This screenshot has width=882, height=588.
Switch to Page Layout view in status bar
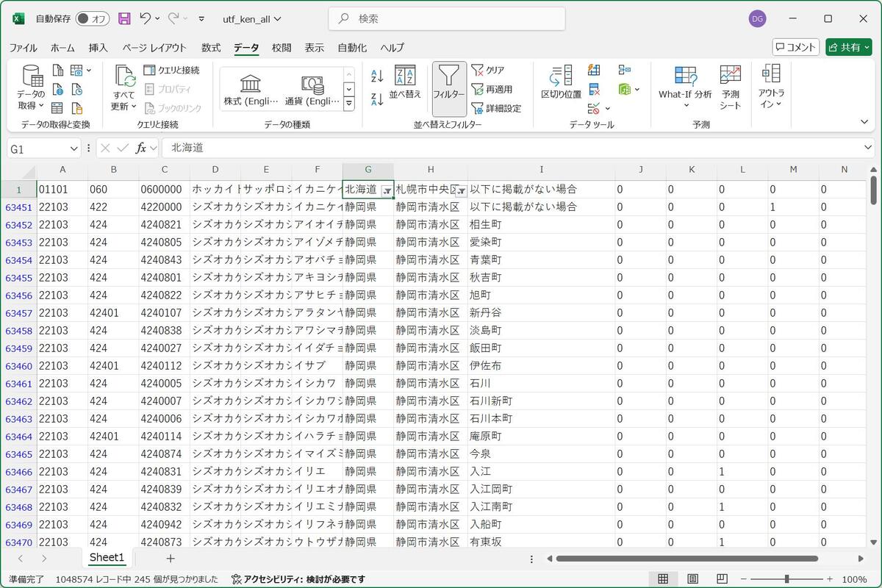(x=692, y=579)
